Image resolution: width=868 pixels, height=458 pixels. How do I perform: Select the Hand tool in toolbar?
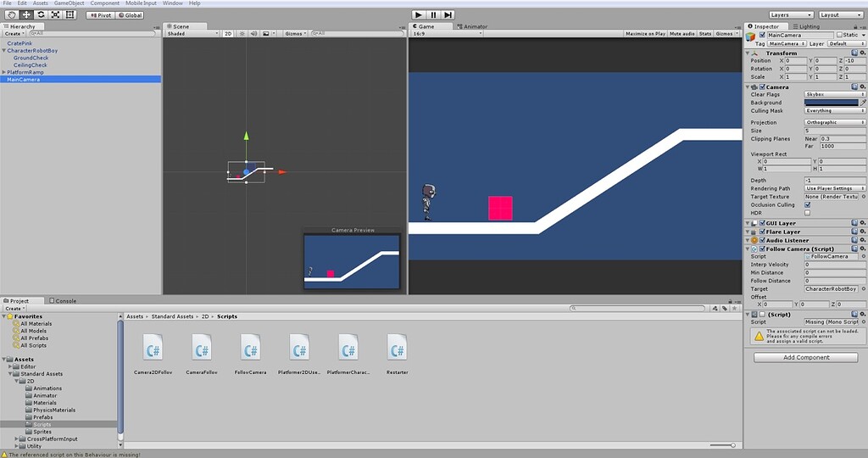[x=11, y=15]
